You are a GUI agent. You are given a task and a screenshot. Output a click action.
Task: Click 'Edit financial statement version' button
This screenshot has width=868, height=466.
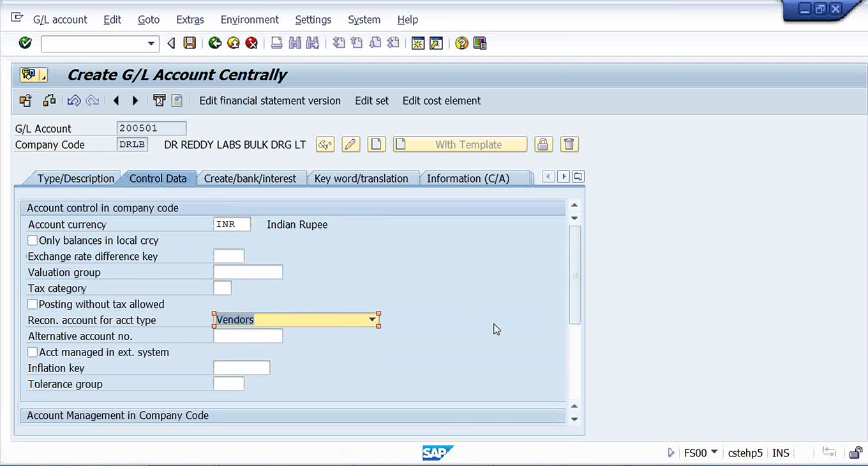pyautogui.click(x=270, y=100)
